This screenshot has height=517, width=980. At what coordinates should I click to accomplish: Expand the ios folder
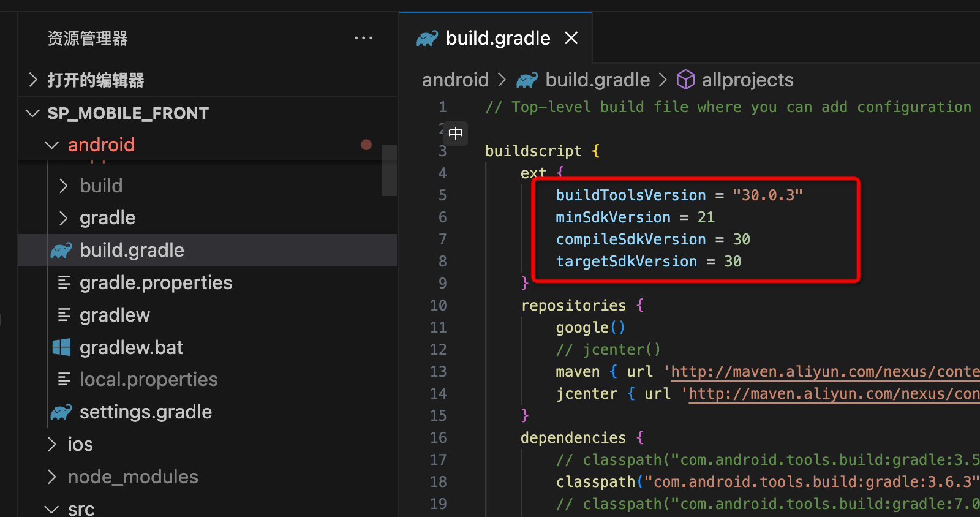52,444
